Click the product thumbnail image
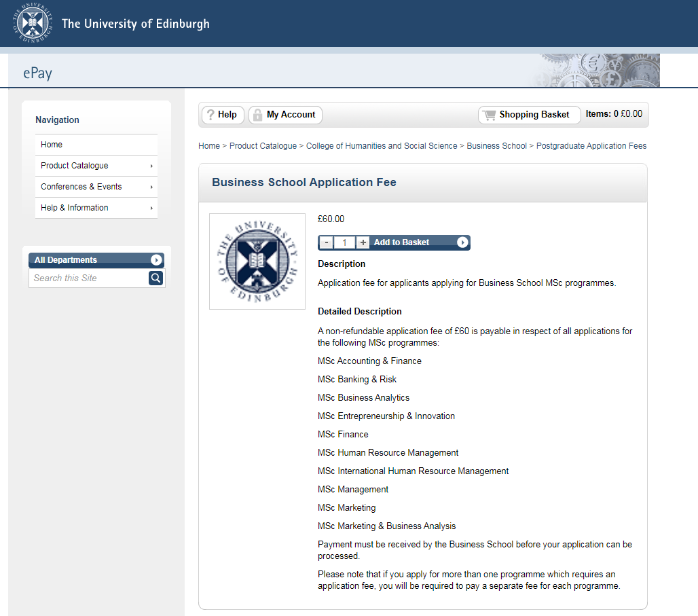Image resolution: width=698 pixels, height=616 pixels. pos(257,261)
